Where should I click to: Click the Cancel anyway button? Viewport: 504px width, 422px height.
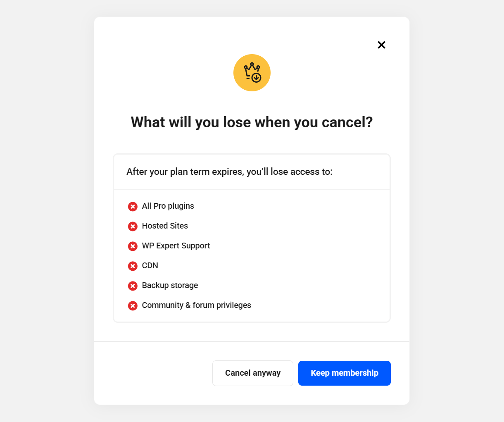pos(252,373)
